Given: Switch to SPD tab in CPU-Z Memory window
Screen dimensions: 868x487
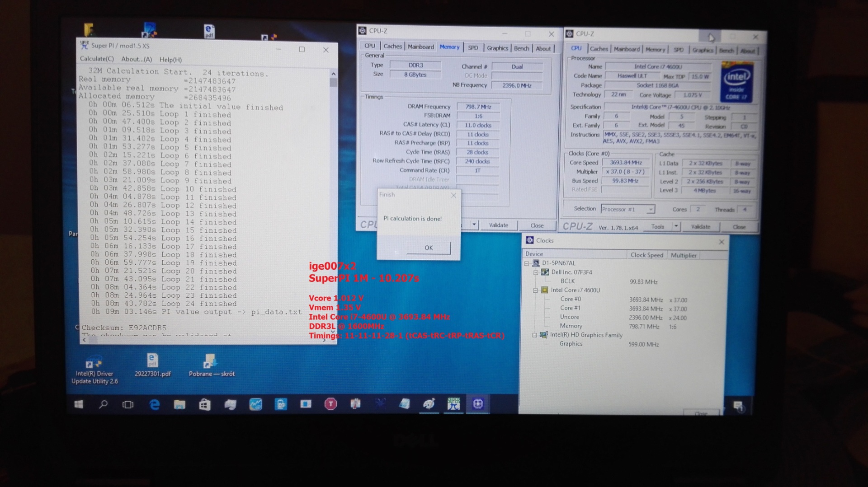Looking at the screenshot, I should pos(473,48).
